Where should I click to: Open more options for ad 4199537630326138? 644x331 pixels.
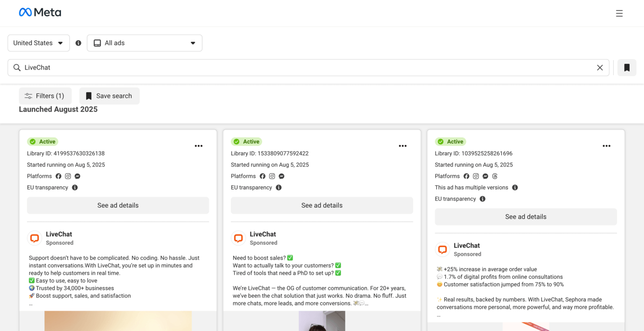pos(199,146)
